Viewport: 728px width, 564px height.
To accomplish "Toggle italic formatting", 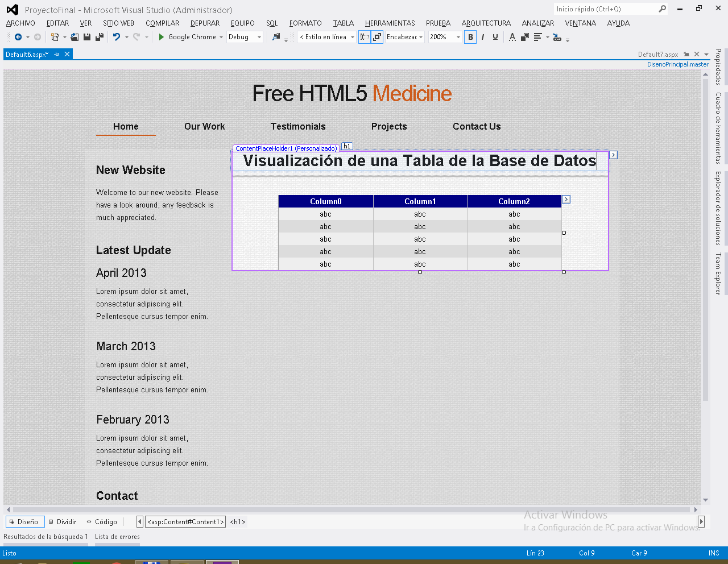I will pyautogui.click(x=482, y=36).
